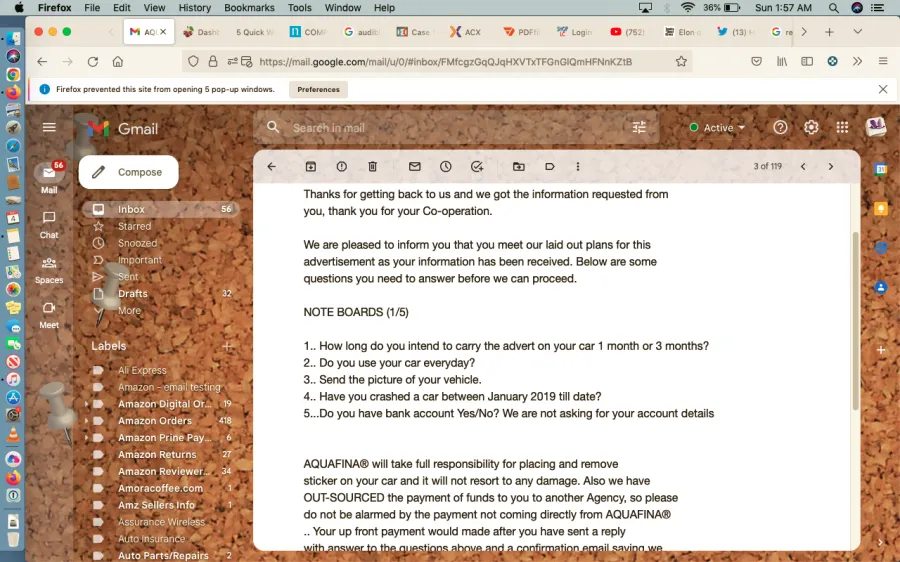This screenshot has height=562, width=900.
Task: Show more toolbar tools chevrons
Action: click(x=858, y=61)
